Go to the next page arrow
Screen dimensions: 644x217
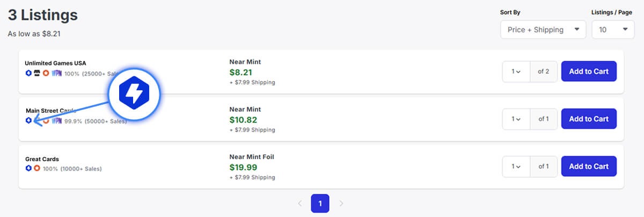[x=341, y=204]
